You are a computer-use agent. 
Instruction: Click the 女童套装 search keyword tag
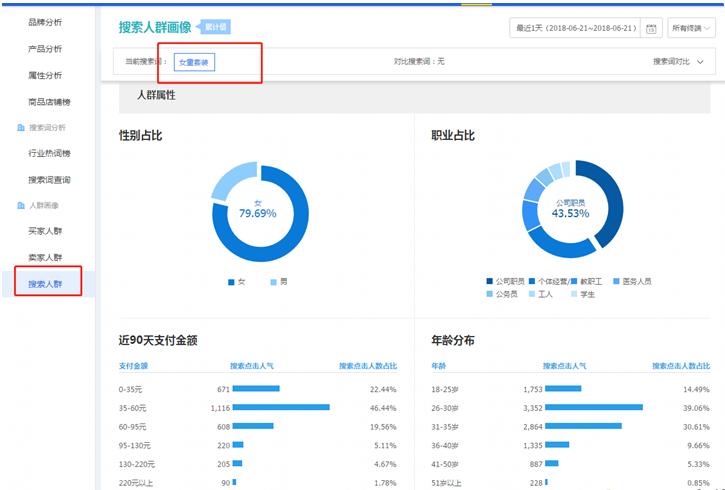pyautogui.click(x=194, y=62)
